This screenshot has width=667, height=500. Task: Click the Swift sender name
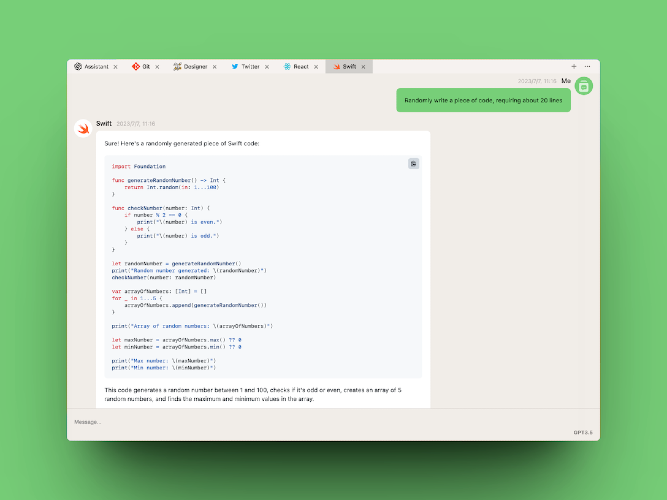104,124
